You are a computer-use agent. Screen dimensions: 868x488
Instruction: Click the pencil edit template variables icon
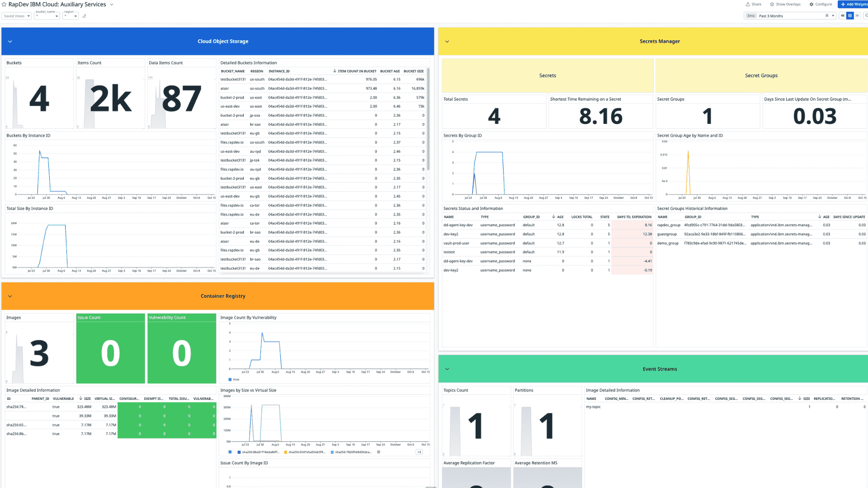tap(85, 16)
